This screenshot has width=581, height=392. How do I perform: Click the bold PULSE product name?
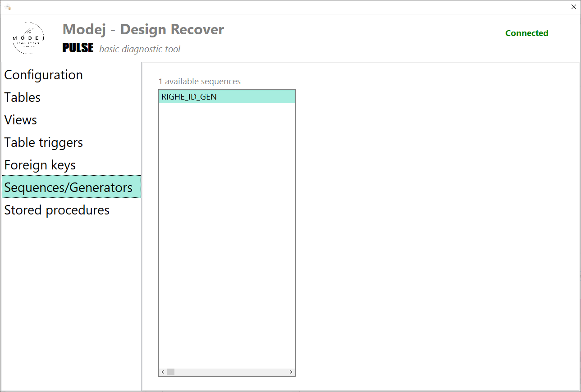click(78, 48)
